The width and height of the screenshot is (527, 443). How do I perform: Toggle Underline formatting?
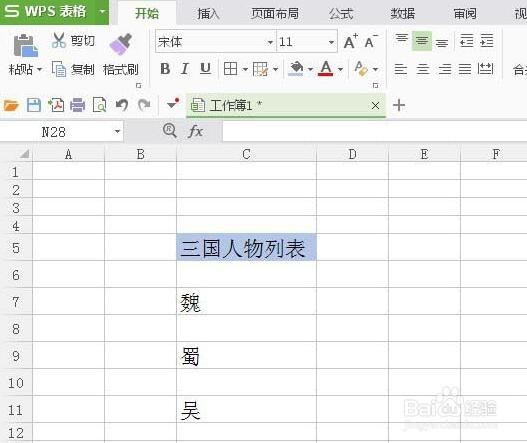pyautogui.click(x=205, y=69)
